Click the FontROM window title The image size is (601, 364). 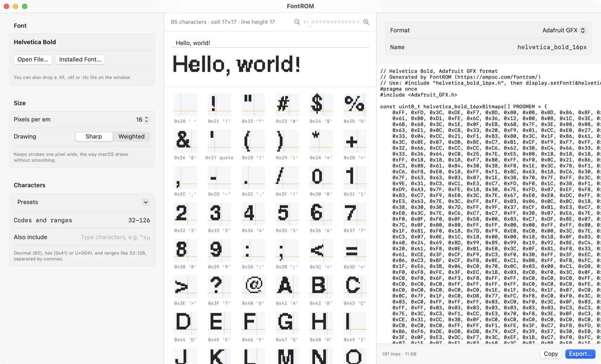pos(300,6)
